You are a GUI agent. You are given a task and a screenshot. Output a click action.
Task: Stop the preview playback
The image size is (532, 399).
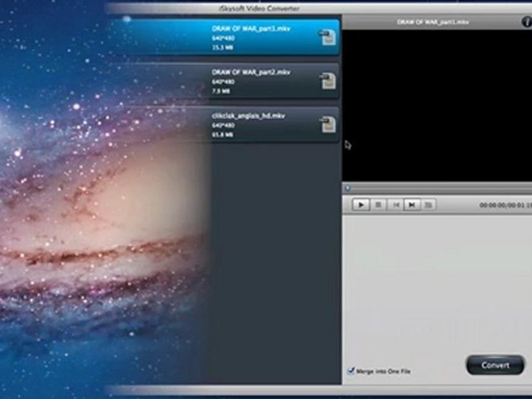[x=378, y=205]
